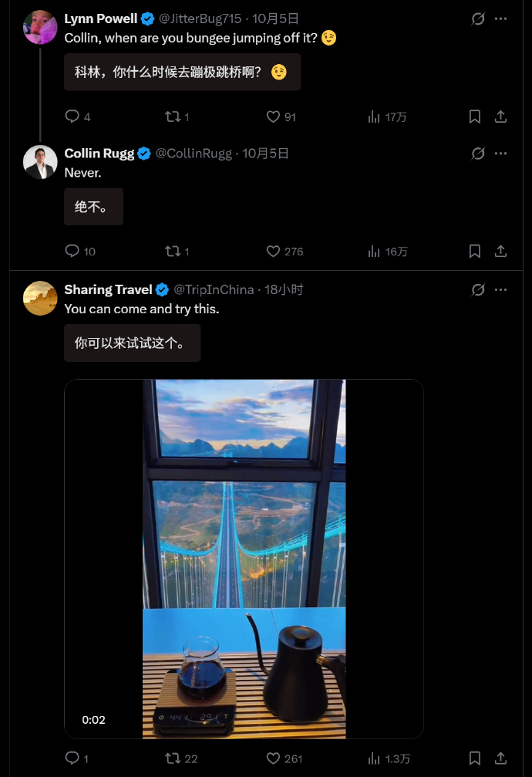Viewport: 532px width, 777px height.
Task: Open more options on Sharing Travel's tweet
Action: pyautogui.click(x=500, y=289)
